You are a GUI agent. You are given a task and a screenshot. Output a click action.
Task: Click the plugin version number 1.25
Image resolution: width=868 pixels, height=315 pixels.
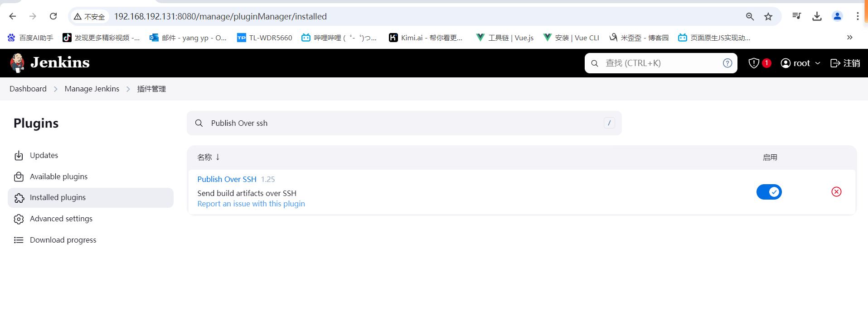point(268,179)
